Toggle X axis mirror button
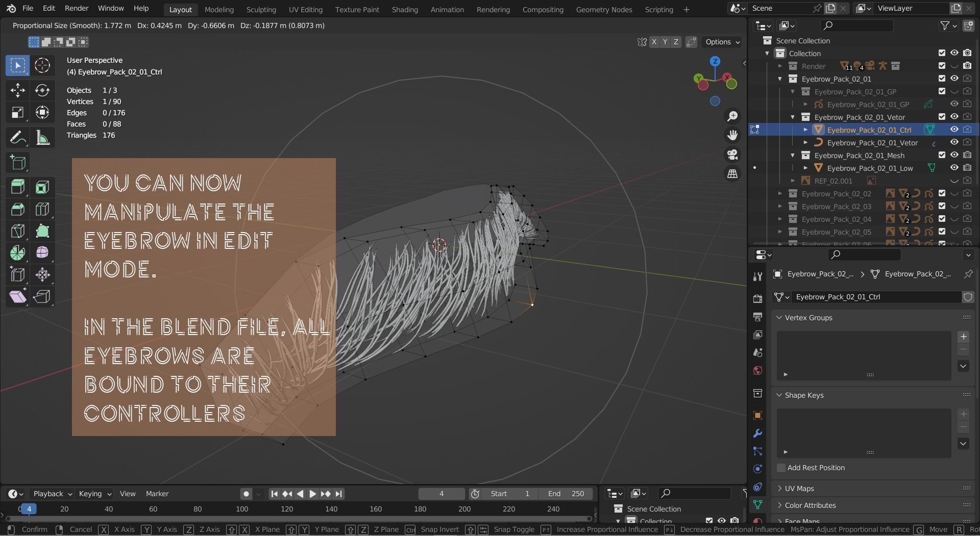 (x=654, y=42)
